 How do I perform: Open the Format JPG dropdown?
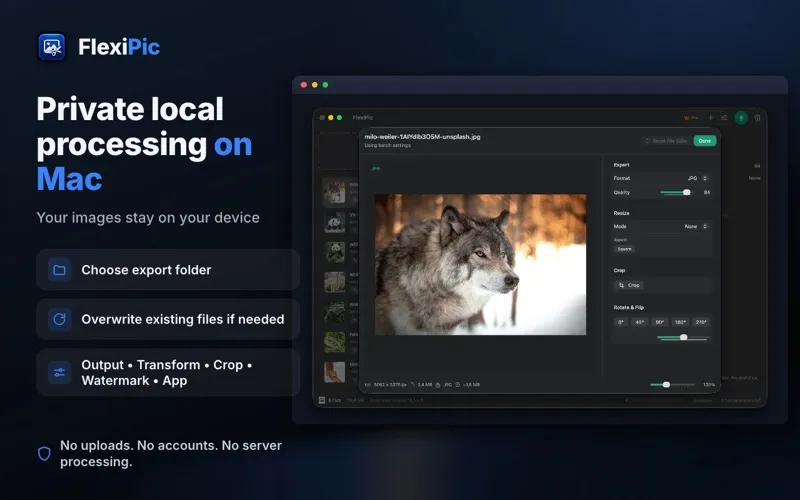click(x=698, y=178)
